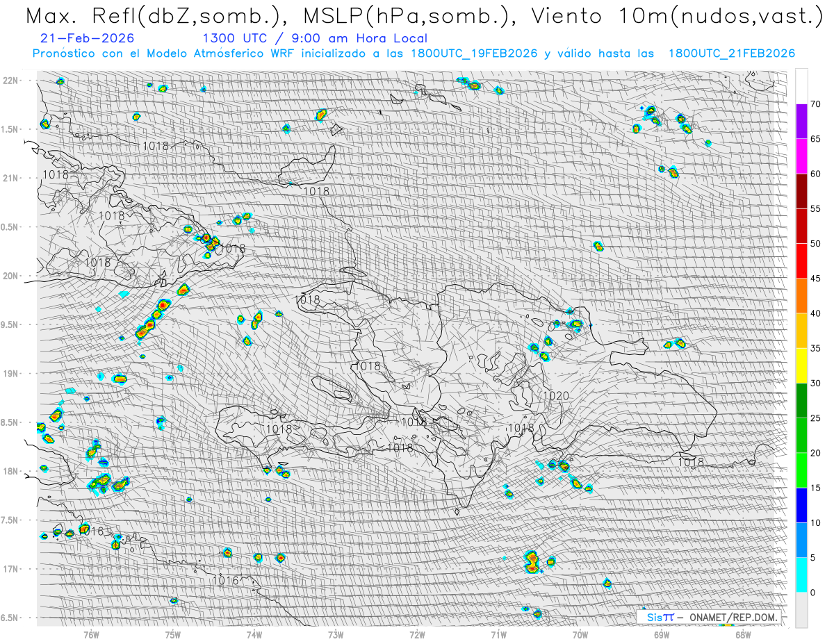
Task: Click the "18N" latitude axis label
Action: point(11,471)
